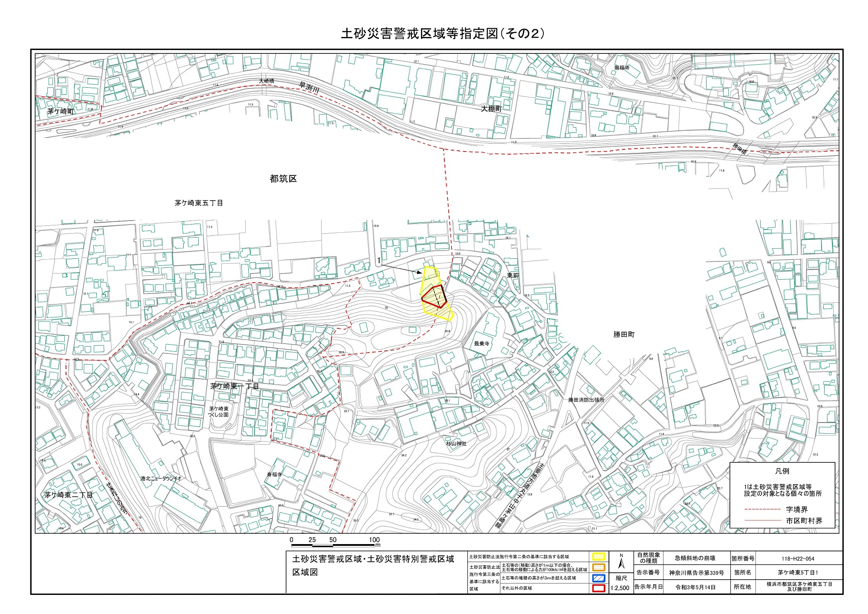Click the 杉山神社 shrine label
Screen dimensions: 868x614
pos(456,443)
